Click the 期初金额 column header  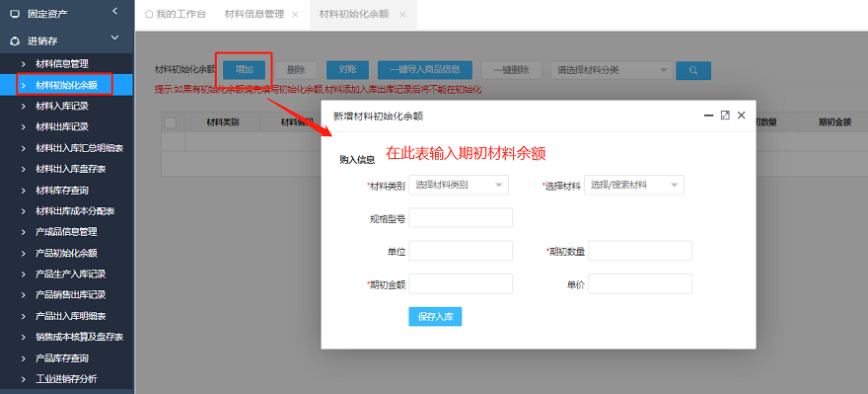tap(834, 122)
